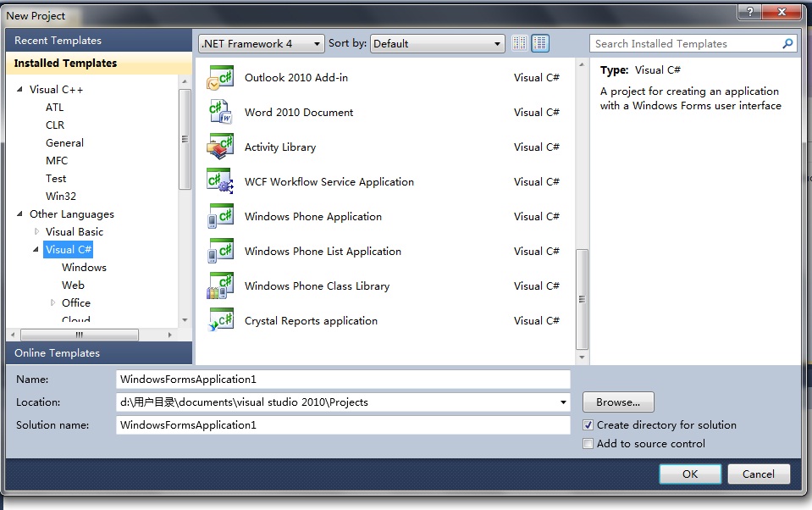Click the 'Crystal Reports application' template name
812x510 pixels.
click(311, 321)
